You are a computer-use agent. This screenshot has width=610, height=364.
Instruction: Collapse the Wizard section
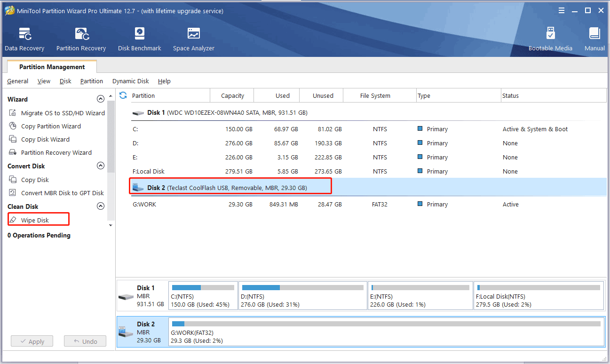(x=100, y=99)
